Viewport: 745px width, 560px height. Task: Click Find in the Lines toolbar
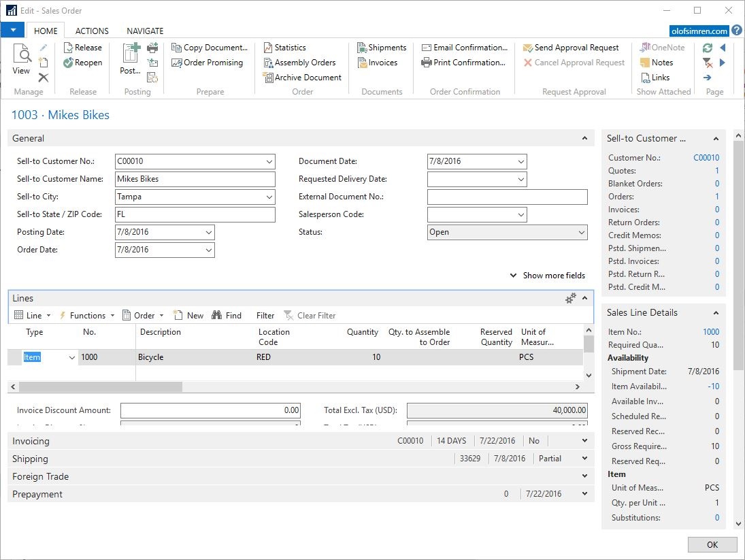coord(227,316)
